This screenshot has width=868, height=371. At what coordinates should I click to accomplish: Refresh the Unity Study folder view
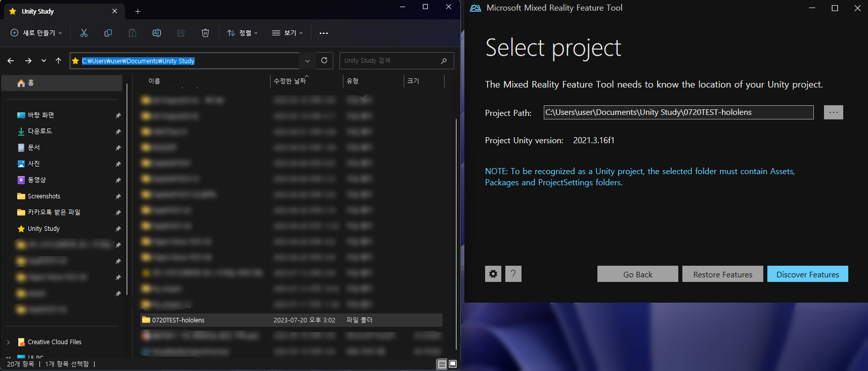(x=324, y=60)
